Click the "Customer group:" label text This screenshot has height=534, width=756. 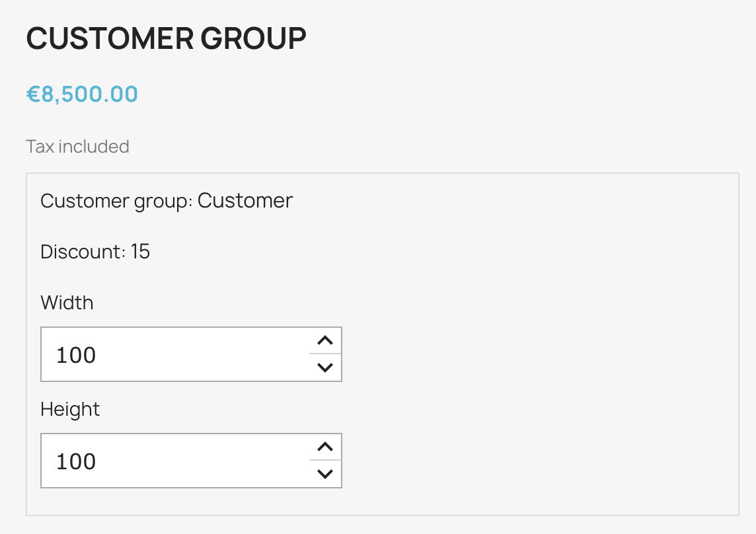pyautogui.click(x=116, y=200)
